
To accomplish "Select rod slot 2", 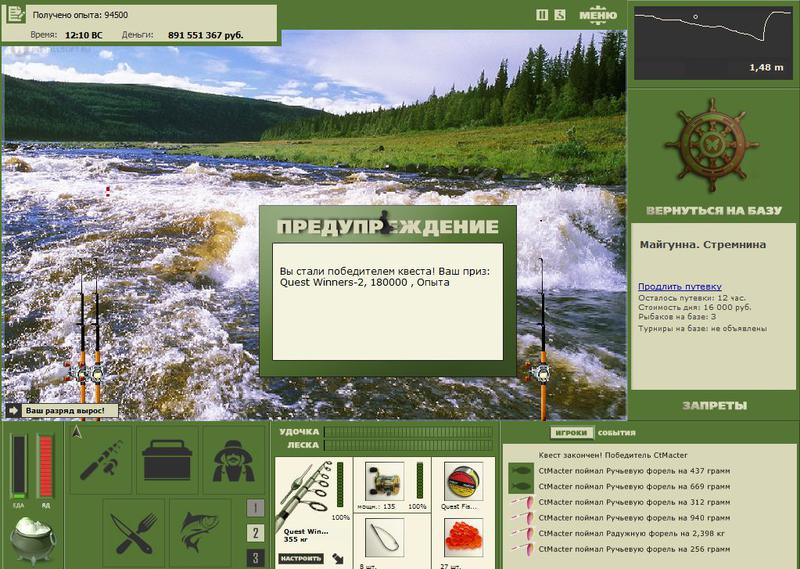I will 256,533.
